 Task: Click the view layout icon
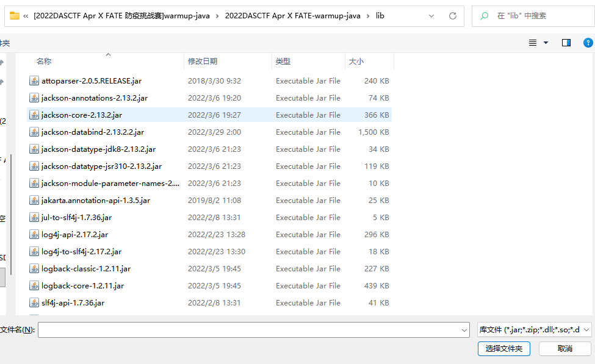point(533,43)
